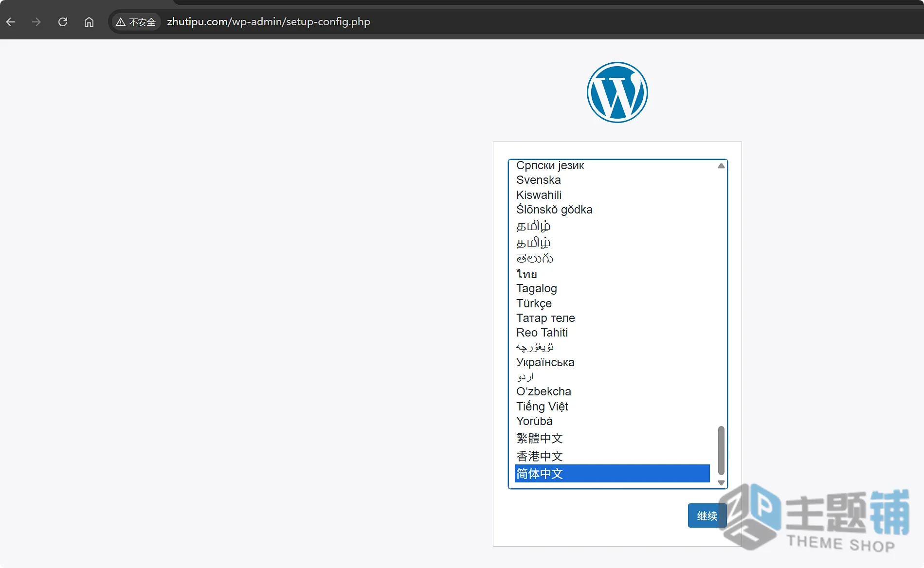Select the highlighted 简体中文 option
The width and height of the screenshot is (924, 568).
612,474
